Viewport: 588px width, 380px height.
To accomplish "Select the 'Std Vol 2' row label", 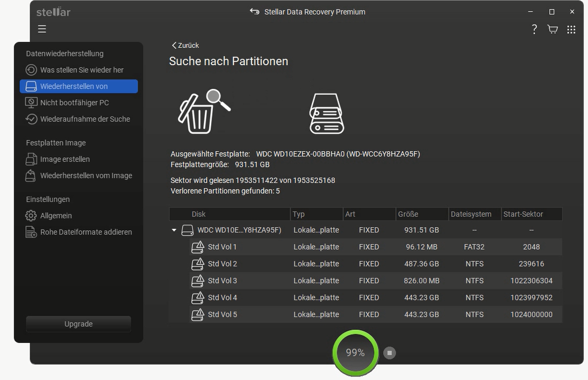I will [222, 263].
